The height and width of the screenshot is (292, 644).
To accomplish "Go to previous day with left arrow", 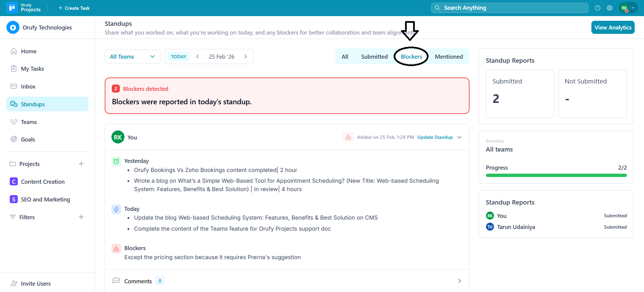I will (x=198, y=57).
